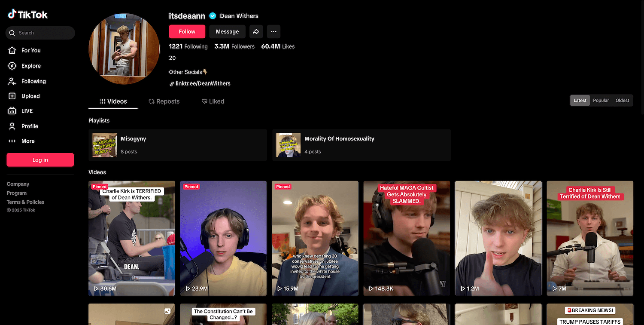
Task: Switch to the Reposts tab
Action: pyautogui.click(x=164, y=101)
